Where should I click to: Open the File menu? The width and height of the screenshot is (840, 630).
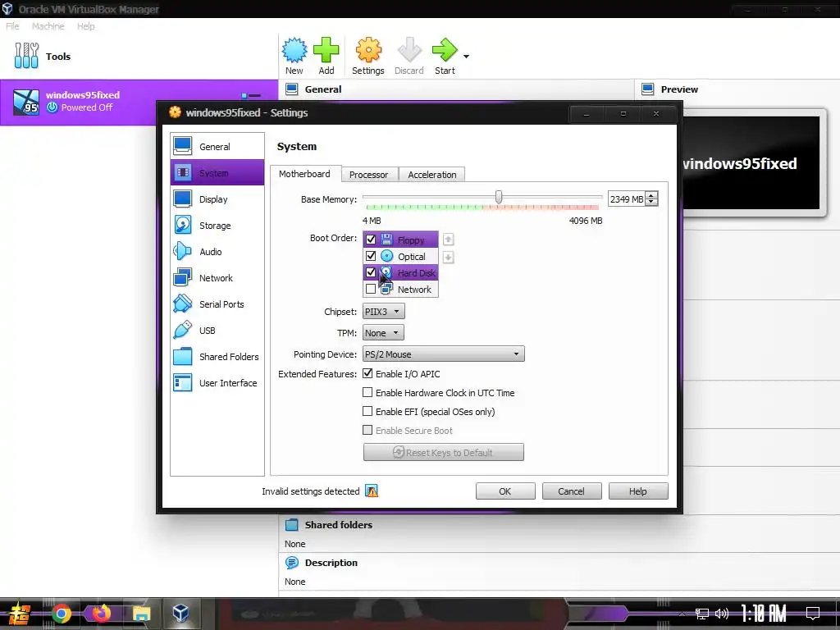tap(12, 26)
